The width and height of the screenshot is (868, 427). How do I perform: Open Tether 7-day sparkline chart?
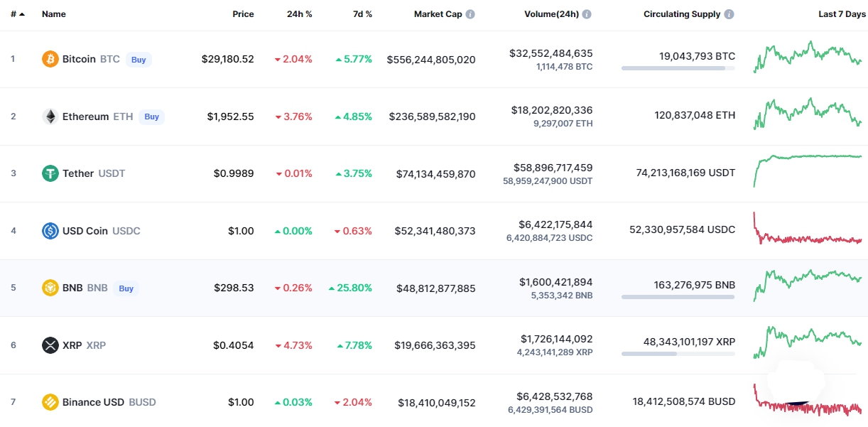pos(808,171)
